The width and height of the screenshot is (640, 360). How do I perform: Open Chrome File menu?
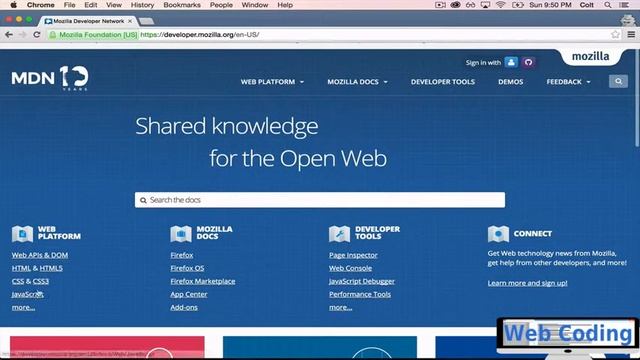point(69,5)
